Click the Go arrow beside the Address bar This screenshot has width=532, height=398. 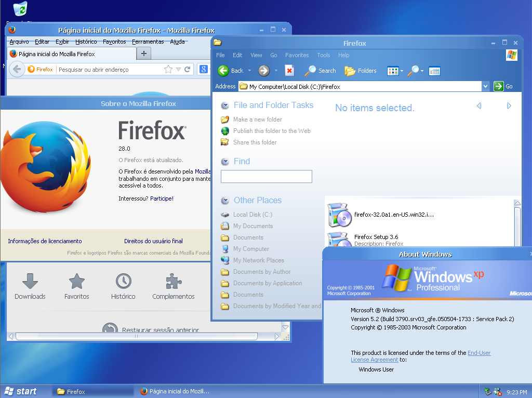tap(498, 86)
